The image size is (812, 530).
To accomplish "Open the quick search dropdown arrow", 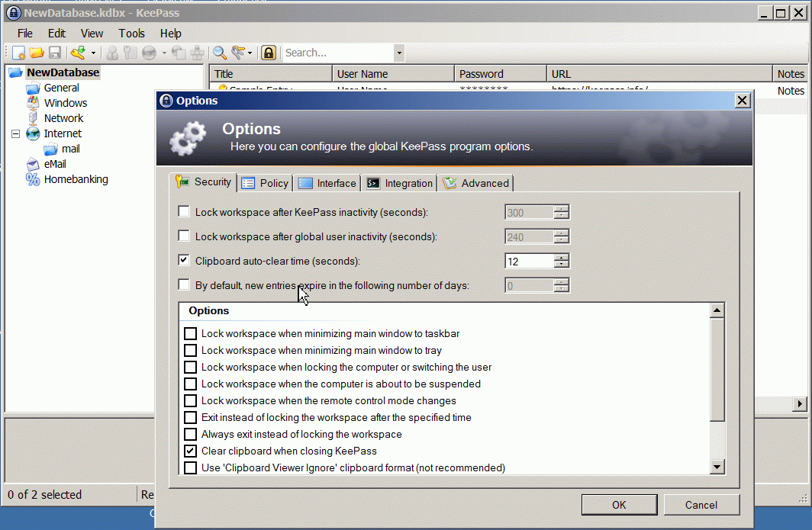I will pos(398,53).
